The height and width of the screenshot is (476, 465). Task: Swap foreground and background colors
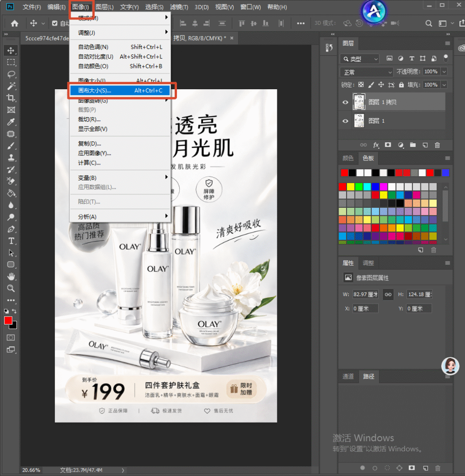coord(14,311)
